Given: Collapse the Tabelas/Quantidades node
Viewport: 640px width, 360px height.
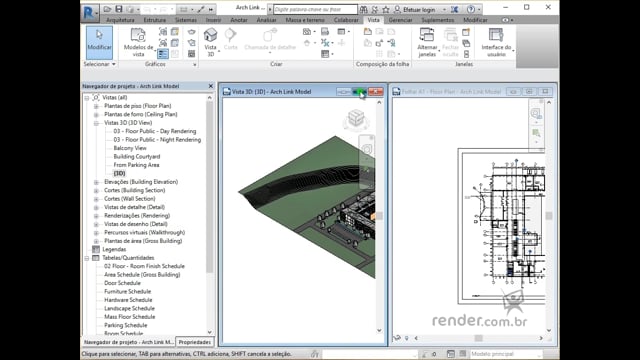Looking at the screenshot, I should (x=87, y=258).
